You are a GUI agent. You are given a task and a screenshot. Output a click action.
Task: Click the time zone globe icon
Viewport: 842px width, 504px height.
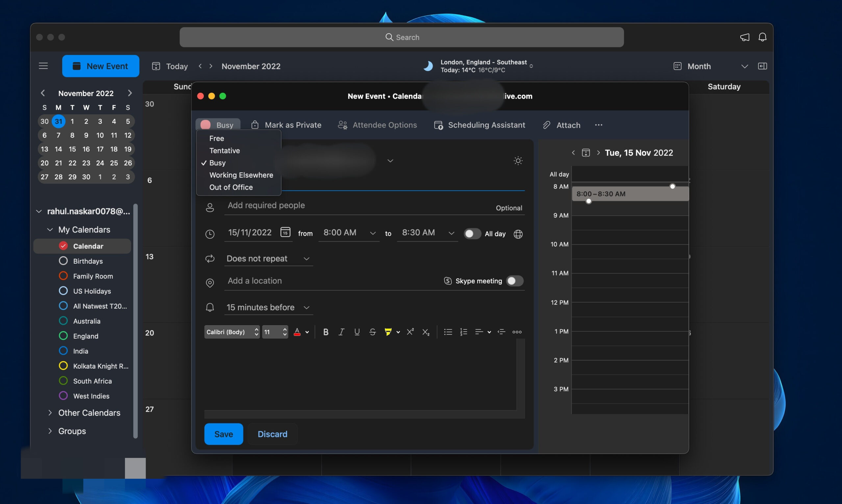pyautogui.click(x=518, y=234)
